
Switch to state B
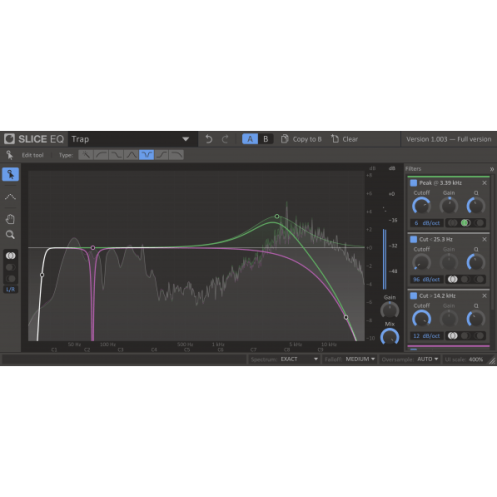[x=266, y=139]
